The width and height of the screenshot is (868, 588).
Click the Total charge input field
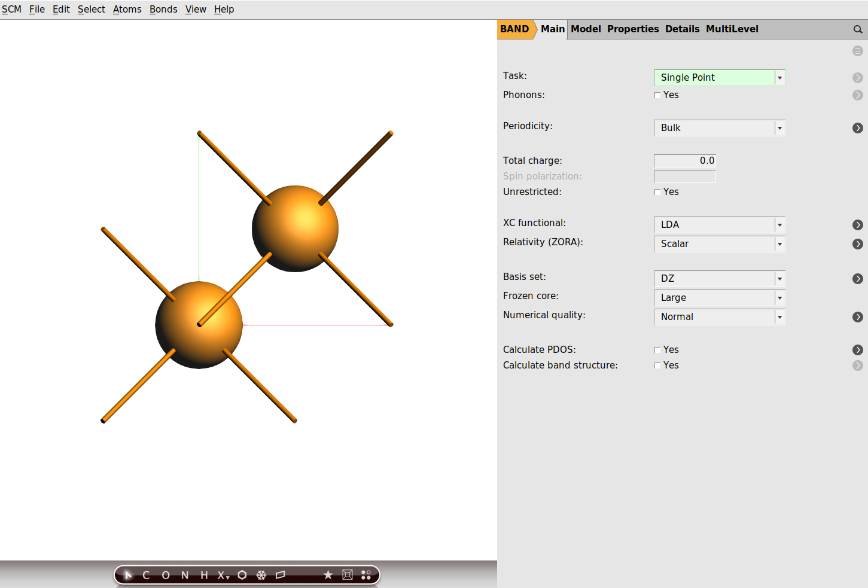click(684, 160)
